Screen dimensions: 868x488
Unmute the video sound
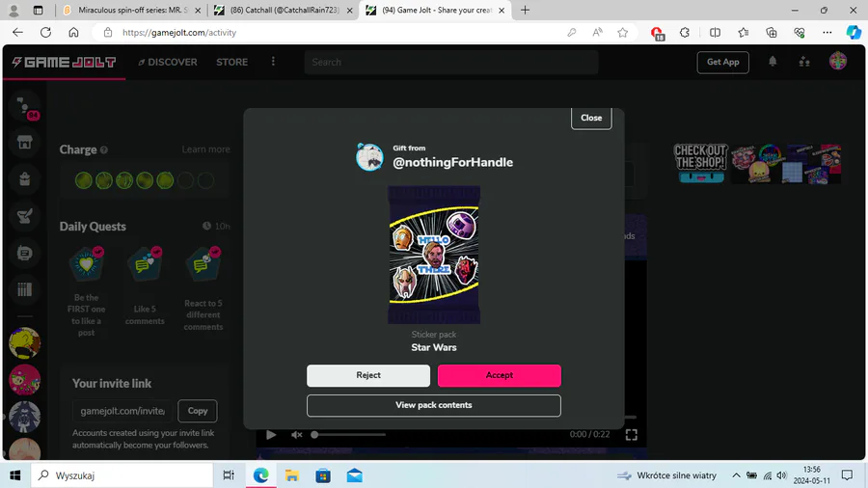pyautogui.click(x=297, y=435)
